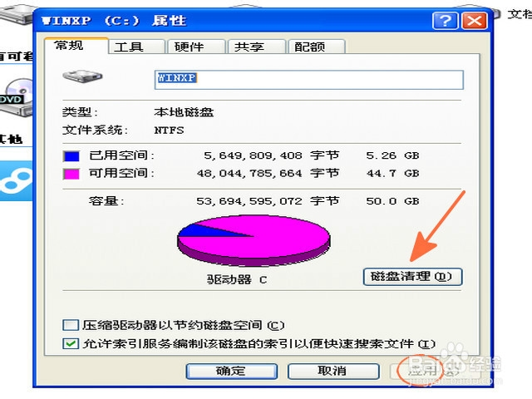
Task: Click the 50.0 GB capacity value
Action: coord(392,201)
